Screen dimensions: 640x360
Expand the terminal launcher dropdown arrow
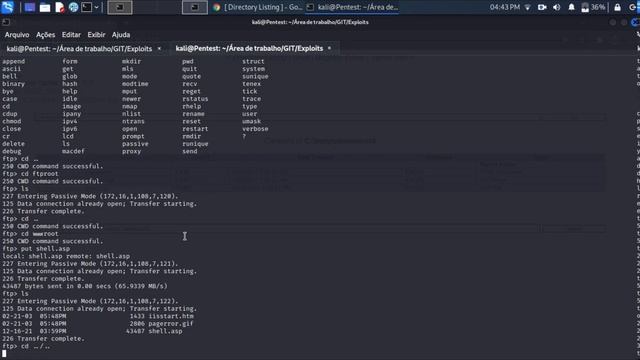point(97,7)
